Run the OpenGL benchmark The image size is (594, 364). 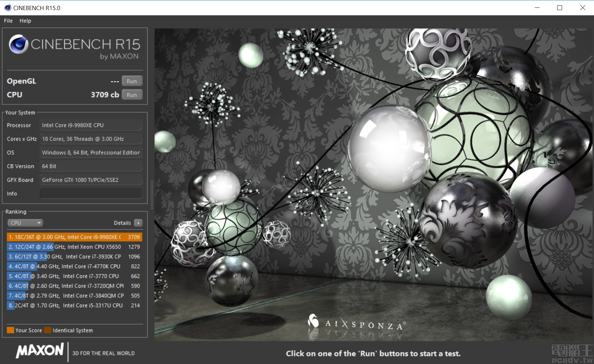pyautogui.click(x=132, y=81)
